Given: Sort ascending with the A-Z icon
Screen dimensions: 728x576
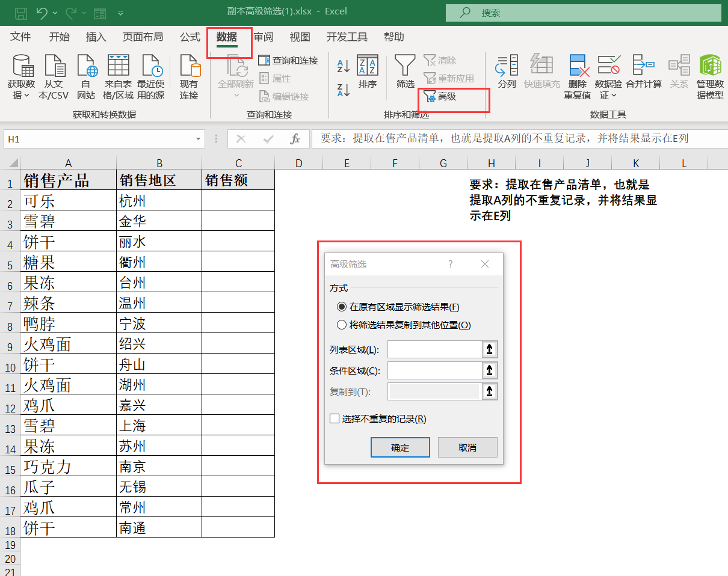Looking at the screenshot, I should tap(344, 66).
